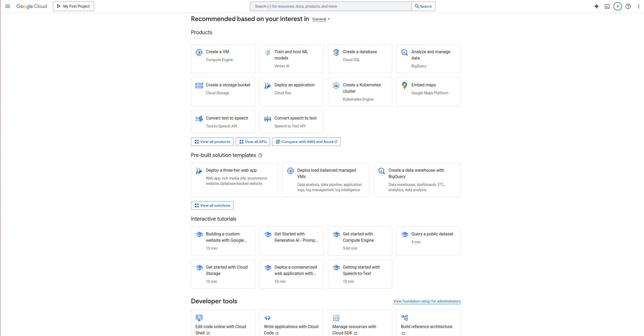Open Compare with AWS and Azure

coord(306,141)
